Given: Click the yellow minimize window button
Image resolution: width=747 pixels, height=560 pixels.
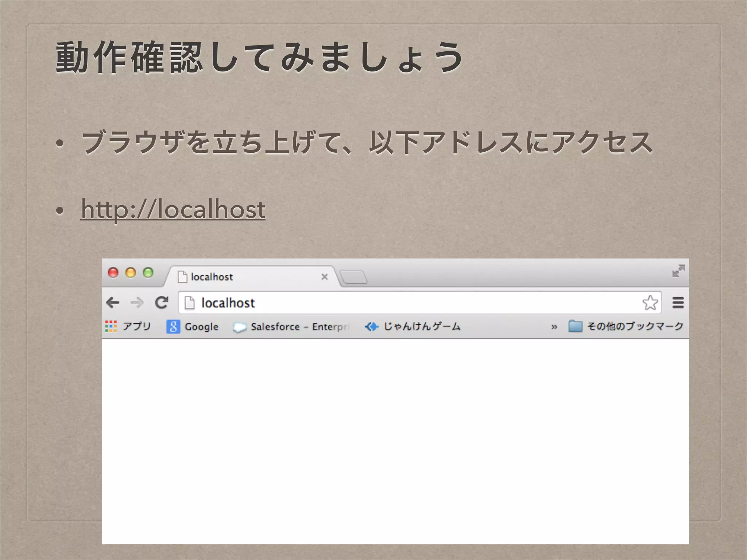Looking at the screenshot, I should [x=131, y=272].
